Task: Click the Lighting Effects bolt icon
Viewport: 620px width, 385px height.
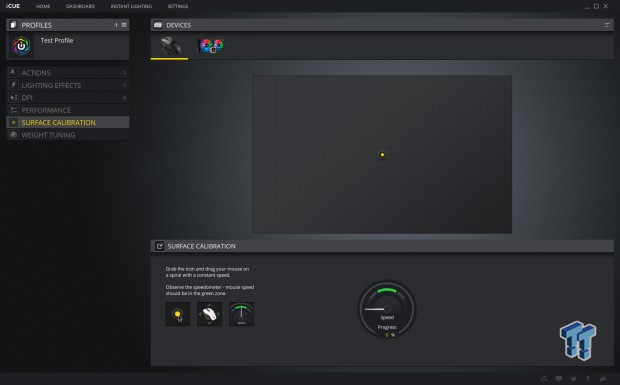Action: 13,85
